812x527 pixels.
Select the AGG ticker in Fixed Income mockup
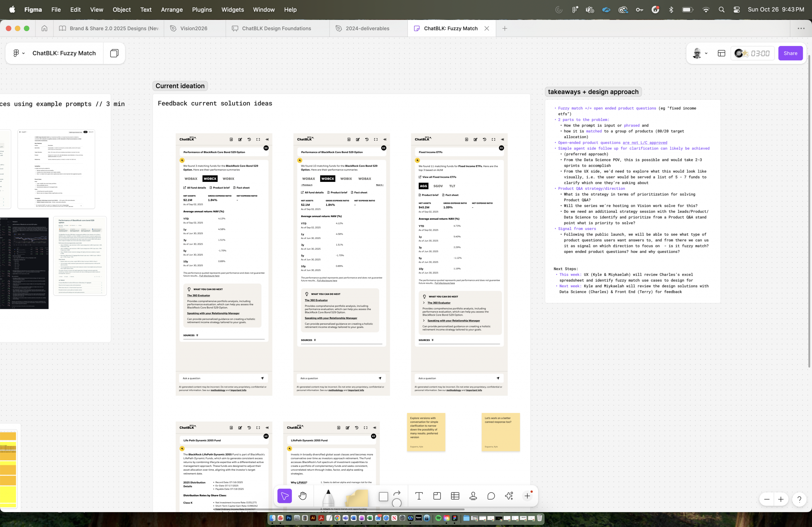pos(423,186)
